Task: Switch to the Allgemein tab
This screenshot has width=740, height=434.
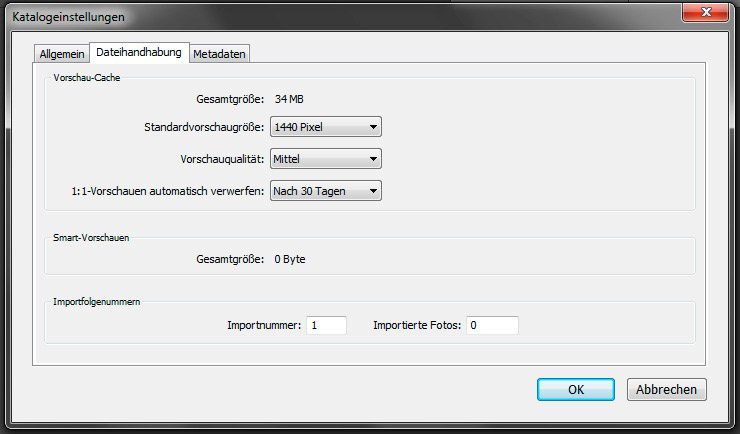Action: tap(61, 54)
